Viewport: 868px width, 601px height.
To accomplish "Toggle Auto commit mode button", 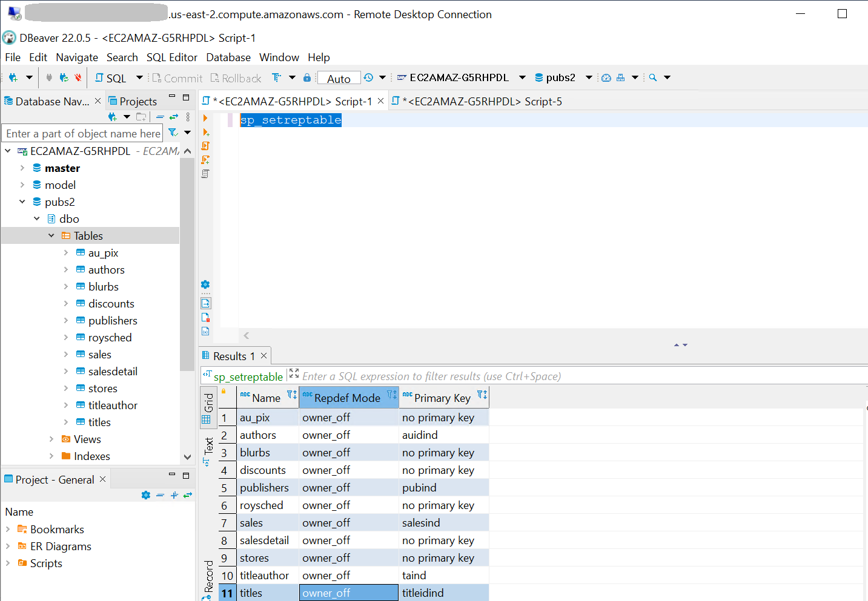I will coord(339,78).
